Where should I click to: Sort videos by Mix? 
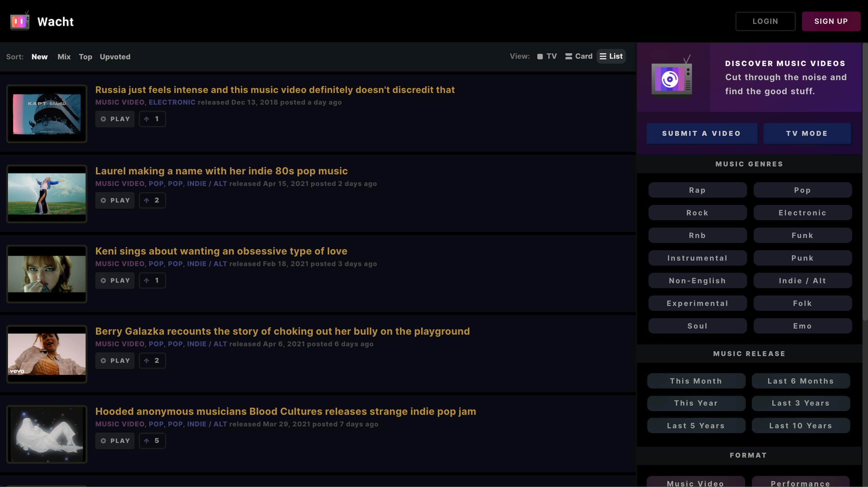click(64, 57)
